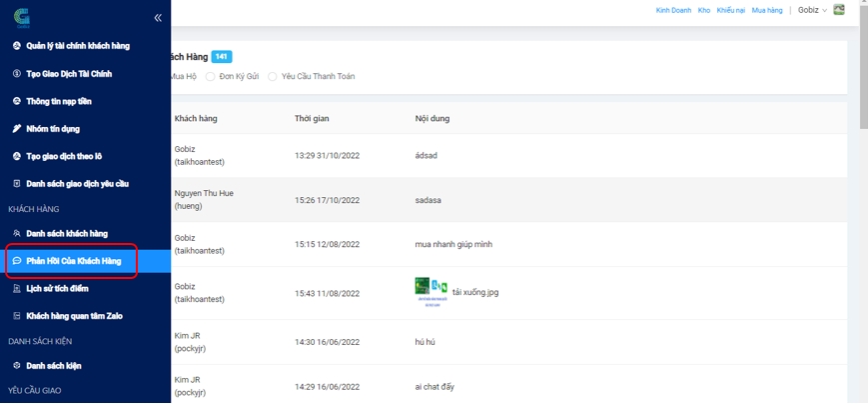Screen dimensions: 868x404
Task: Click the box icon beside Danh sách kiện
Action: click(16, 366)
